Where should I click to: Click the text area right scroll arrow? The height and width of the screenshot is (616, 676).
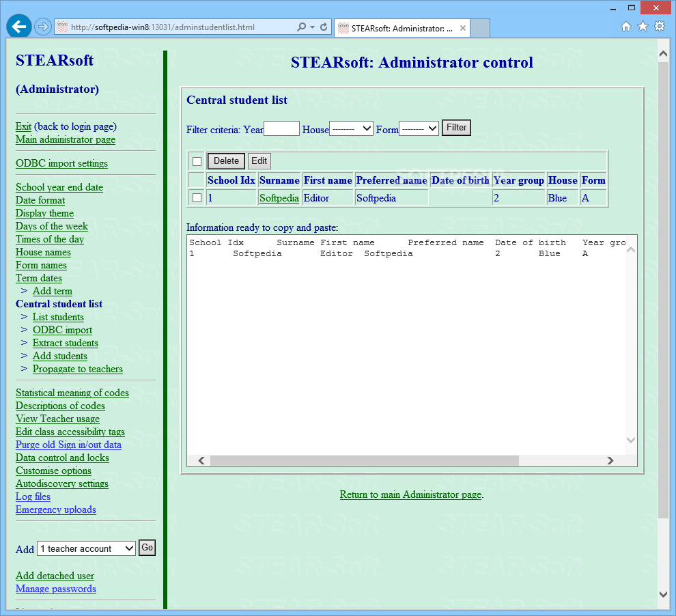610,460
